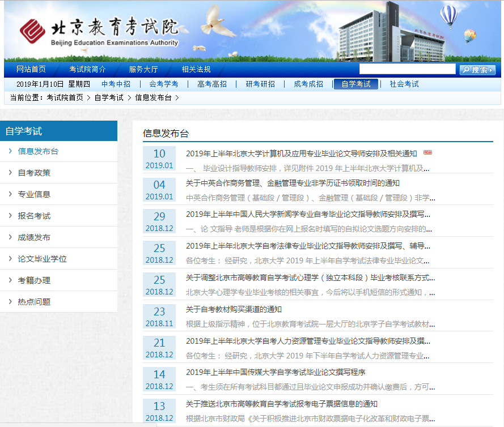Viewport: 504px width, 427px height.
Task: Click 考试院首页 in the breadcrumb
Action: pos(65,97)
